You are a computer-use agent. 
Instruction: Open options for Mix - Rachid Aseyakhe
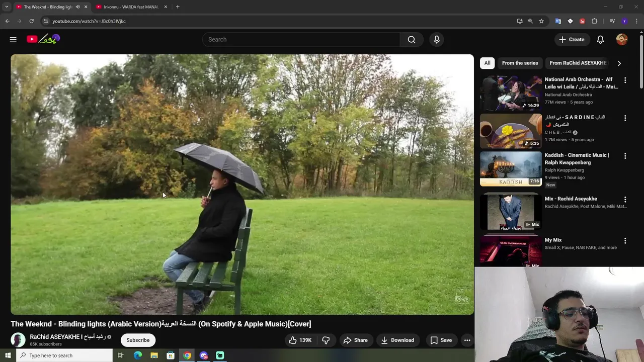(625, 200)
